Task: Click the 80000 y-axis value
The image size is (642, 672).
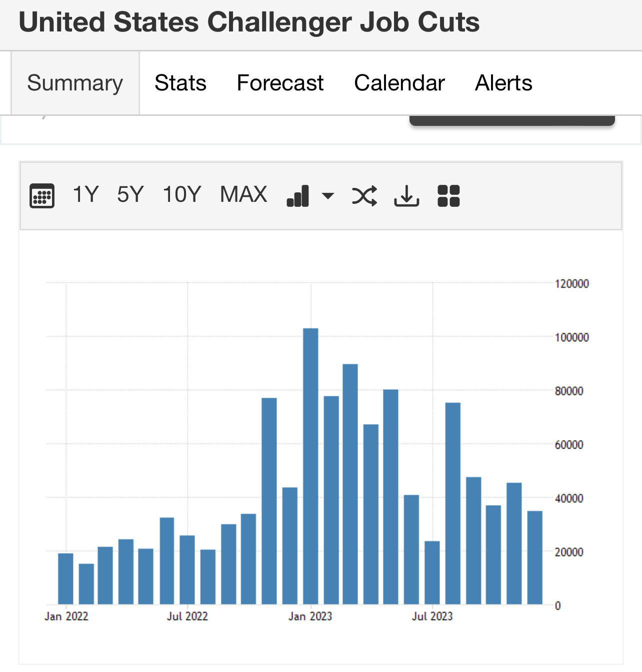Action: (x=569, y=391)
